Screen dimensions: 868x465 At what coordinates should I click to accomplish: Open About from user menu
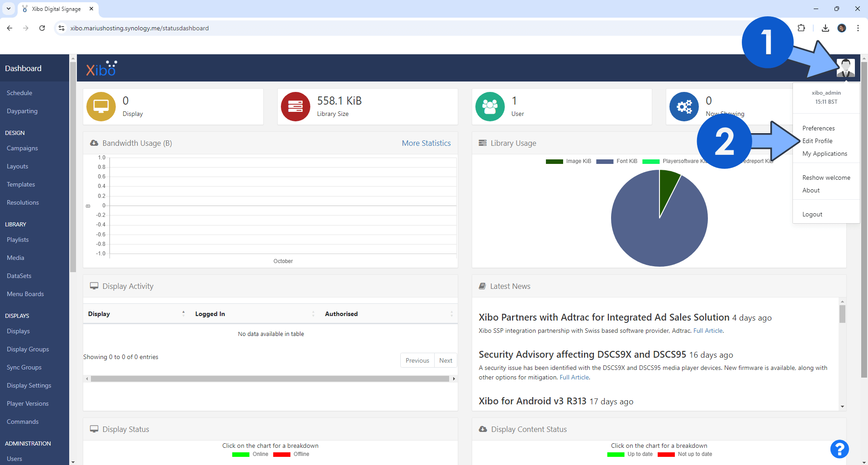(x=811, y=190)
